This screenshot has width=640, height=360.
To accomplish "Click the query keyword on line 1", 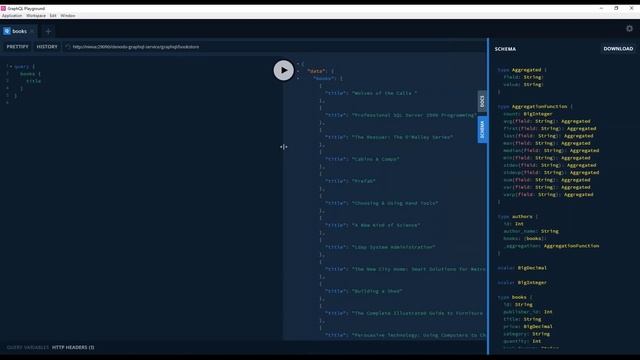I will 21,67.
